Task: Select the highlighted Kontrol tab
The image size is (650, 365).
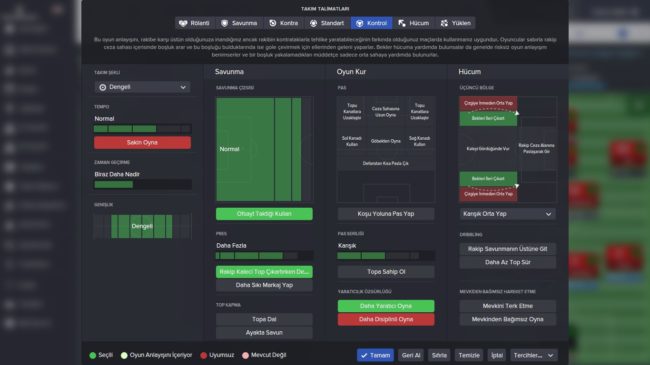Action: tap(372, 23)
